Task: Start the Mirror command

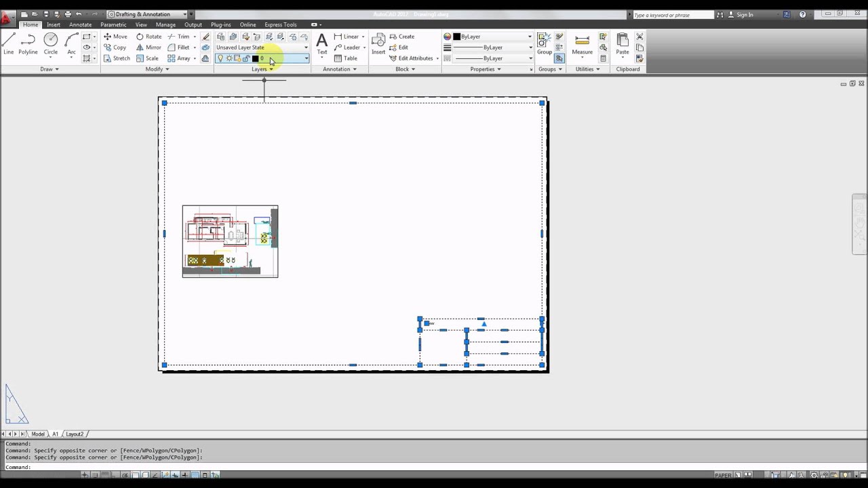Action: click(149, 47)
